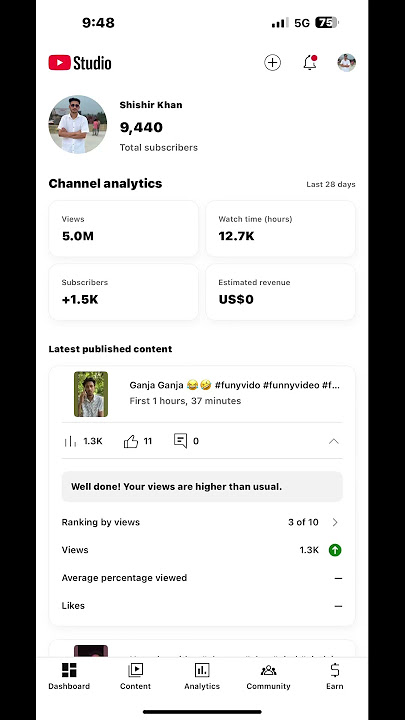The height and width of the screenshot is (720, 405).
Task: Switch to the Content tab
Action: [135, 676]
